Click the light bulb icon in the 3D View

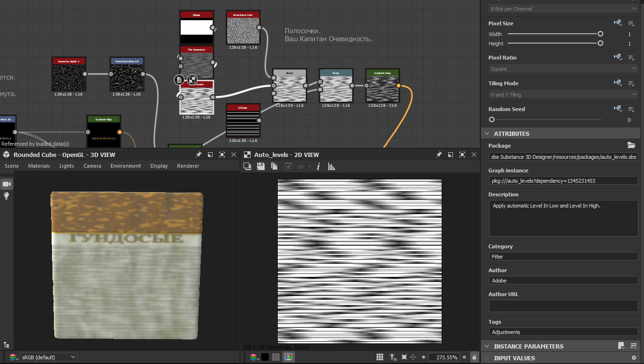7,196
